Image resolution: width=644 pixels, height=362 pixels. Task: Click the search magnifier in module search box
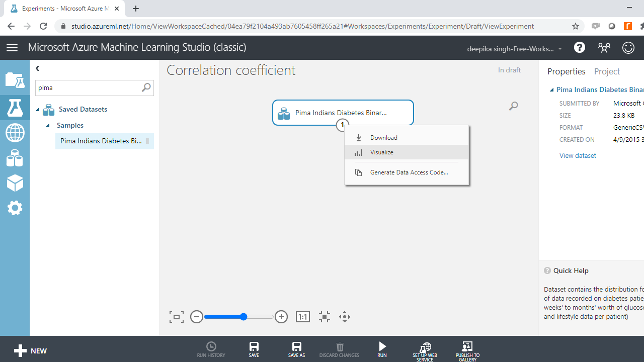(146, 87)
